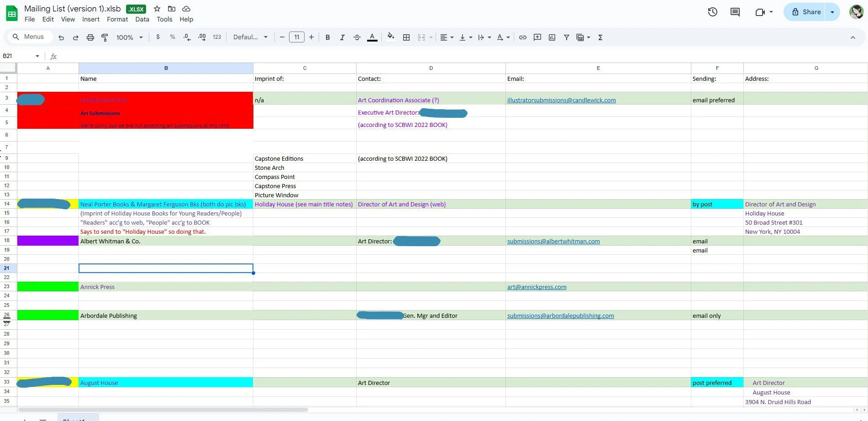Search the Menus box
868x421 pixels.
click(x=29, y=37)
